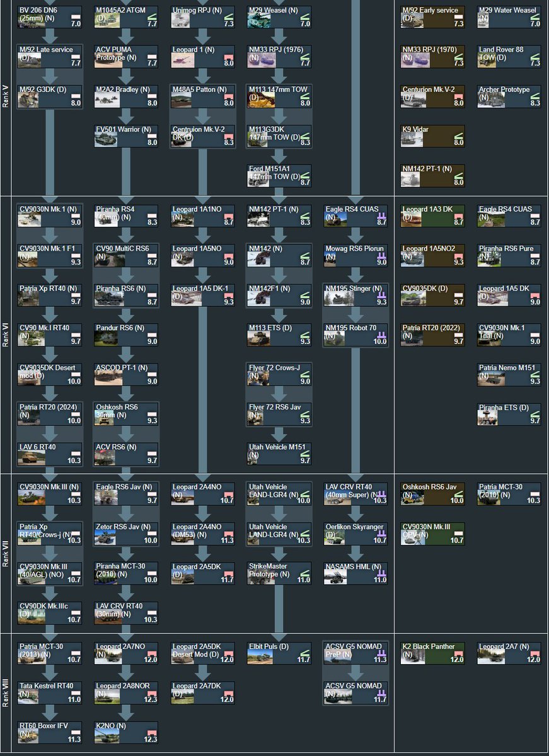
Task: Click the Centurion Mk.V-2 premium card
Action: click(x=433, y=96)
